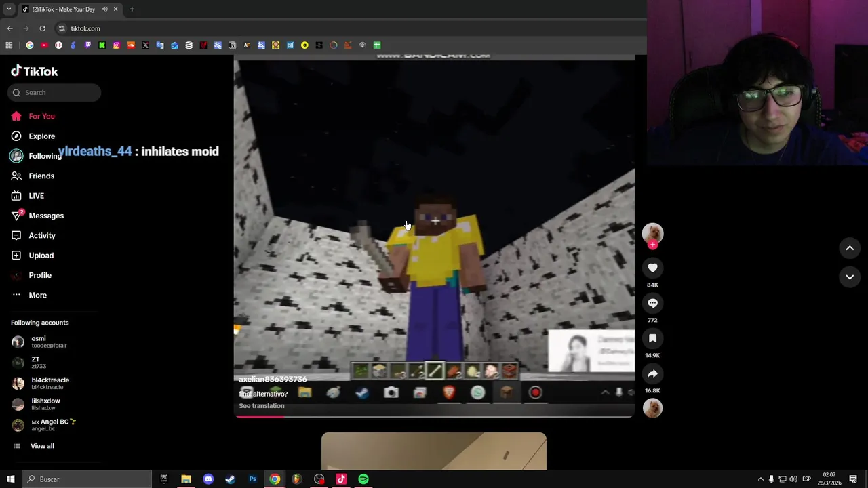The image size is (868, 488).
Task: Seek using the video progress bar
Action: tap(434, 416)
